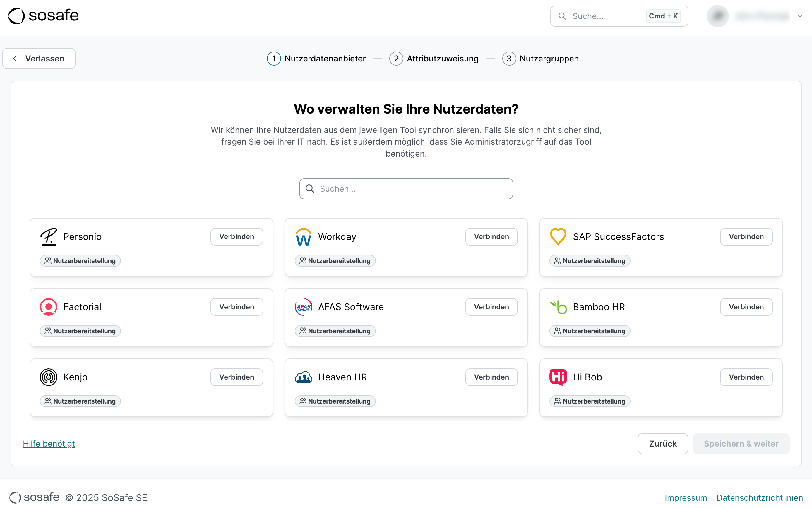Click the AFAS Software logo icon
This screenshot has width=812, height=508.
303,307
